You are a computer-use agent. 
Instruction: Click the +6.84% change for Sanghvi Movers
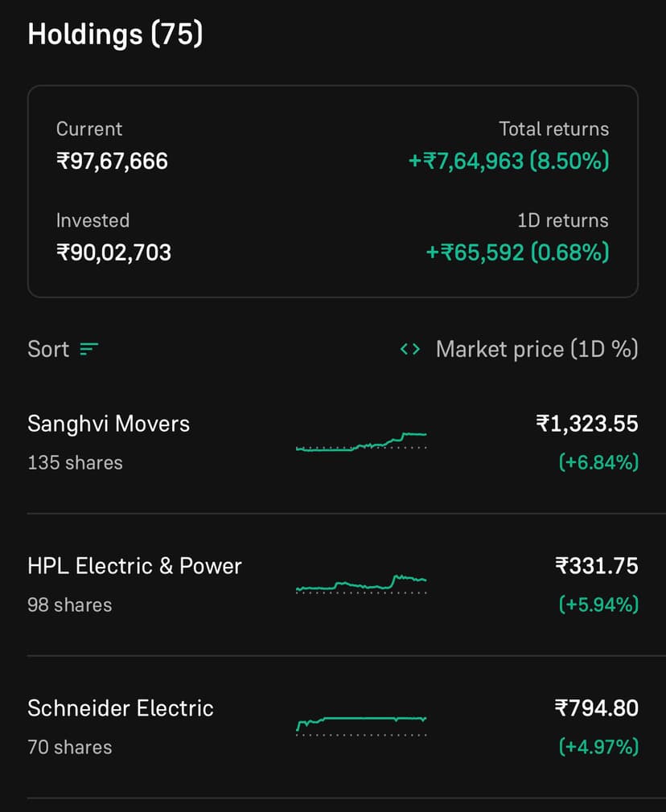pyautogui.click(x=598, y=462)
